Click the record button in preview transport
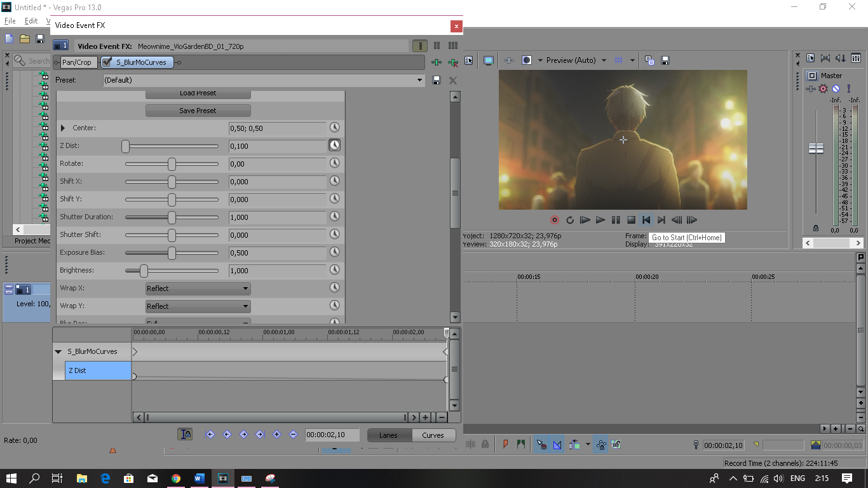This screenshot has width=868, height=488. click(555, 220)
